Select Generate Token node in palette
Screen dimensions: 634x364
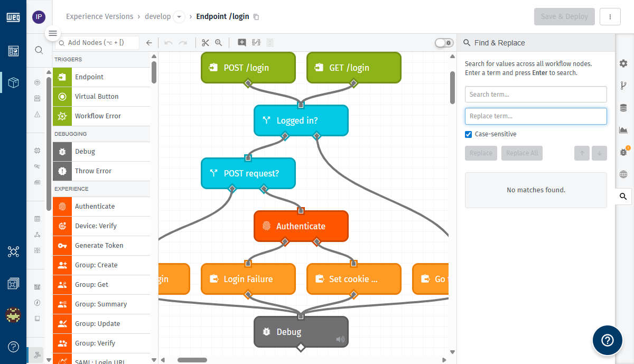click(101, 246)
